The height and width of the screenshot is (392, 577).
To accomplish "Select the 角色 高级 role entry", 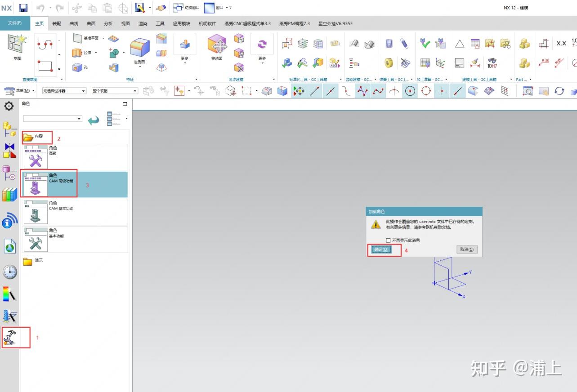I will 75,157.
